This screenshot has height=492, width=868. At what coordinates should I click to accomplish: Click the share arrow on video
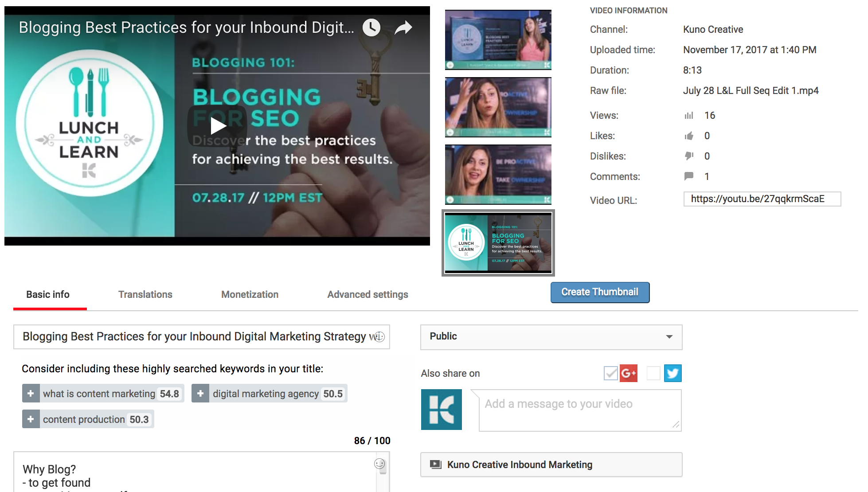[403, 27]
